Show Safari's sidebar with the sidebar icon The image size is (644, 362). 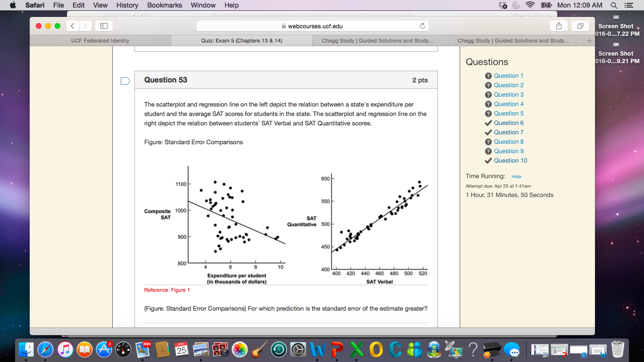(x=105, y=26)
